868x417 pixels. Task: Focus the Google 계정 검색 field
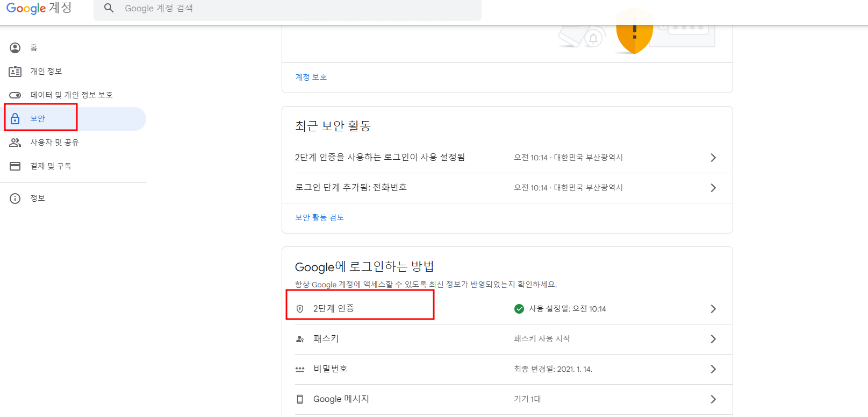point(288,9)
